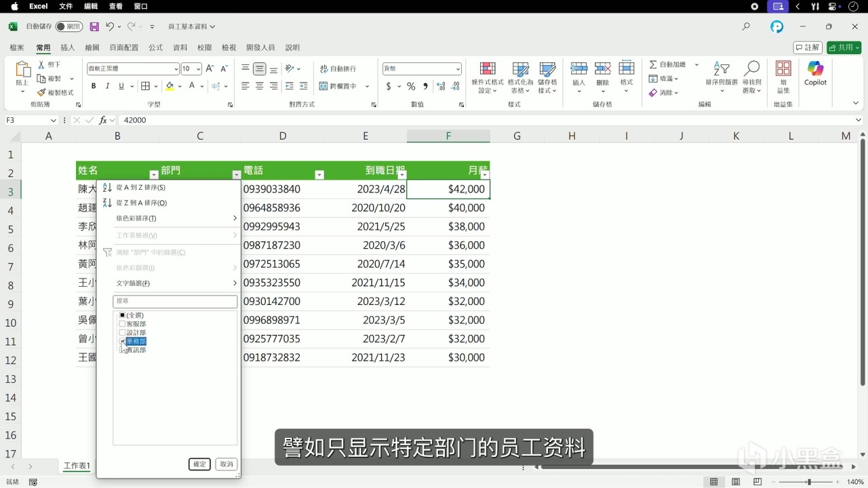Check the 客服部 filter checkbox
868x488 pixels.
(123, 324)
